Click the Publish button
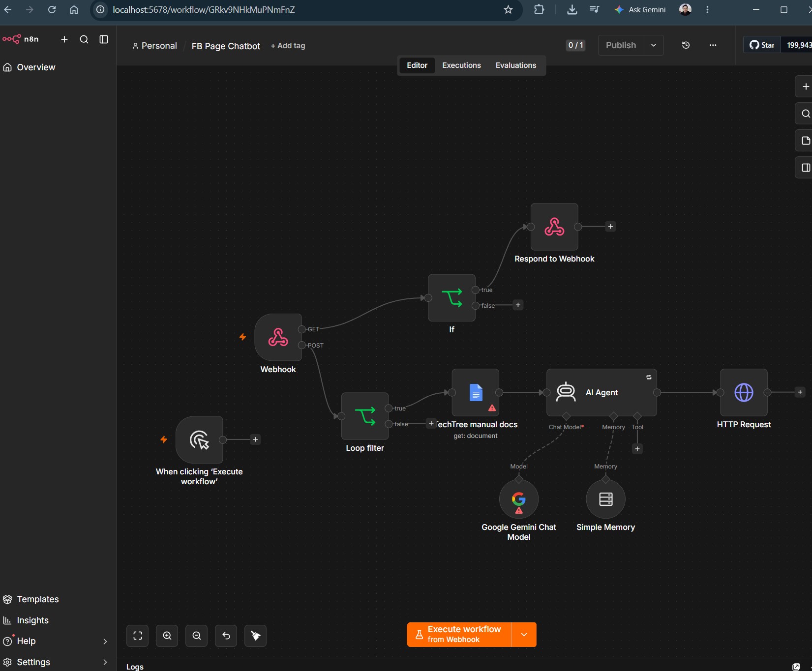 [621, 45]
